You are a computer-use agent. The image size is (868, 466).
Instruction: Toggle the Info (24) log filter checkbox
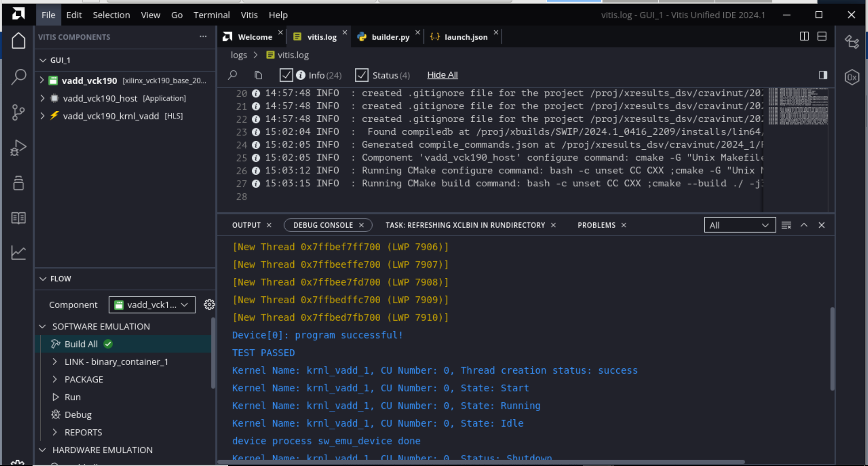pos(286,75)
